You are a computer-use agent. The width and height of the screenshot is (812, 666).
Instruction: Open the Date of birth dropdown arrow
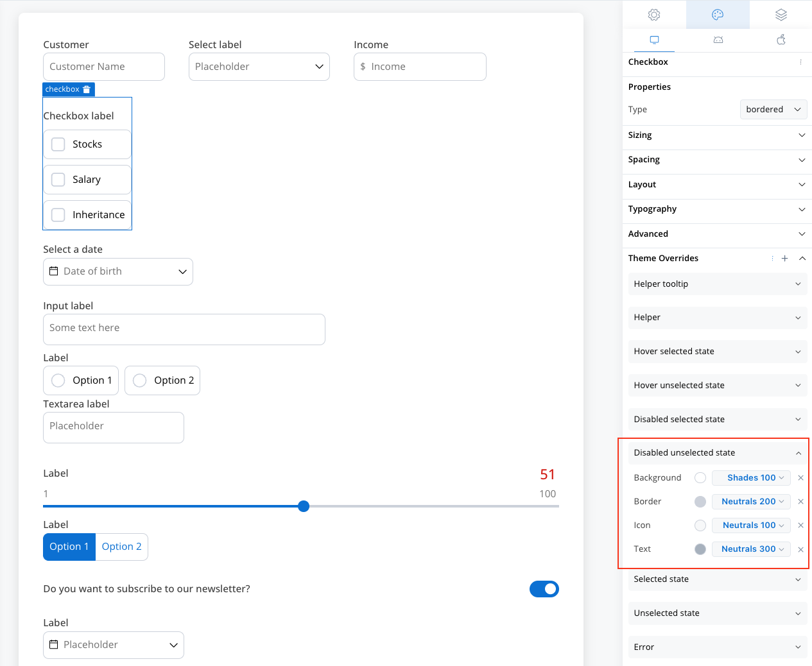click(x=182, y=272)
